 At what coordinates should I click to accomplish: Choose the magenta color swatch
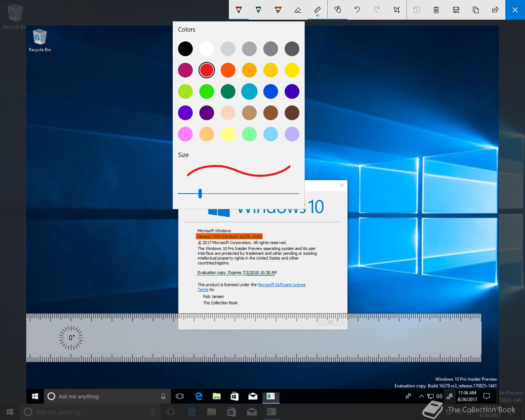185,70
